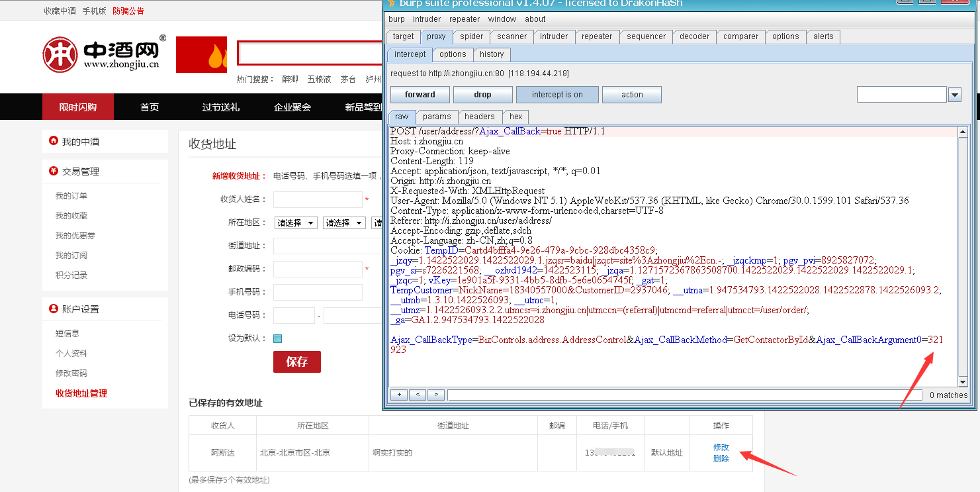Open the Burp search history dropdown arrow
980x492 pixels.
pyautogui.click(x=954, y=95)
